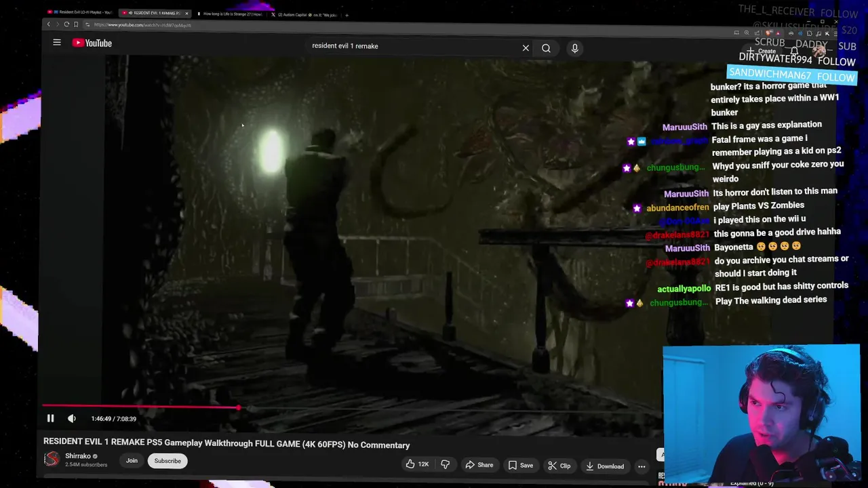Click the 1:46:49 / 7:08:39 time display
868x488 pixels.
(x=114, y=419)
